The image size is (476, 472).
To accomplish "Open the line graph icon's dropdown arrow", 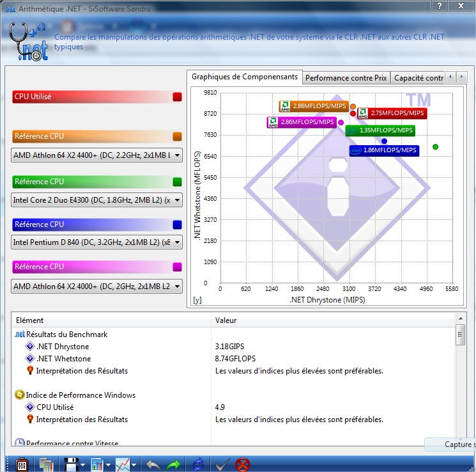I will pos(134,465).
